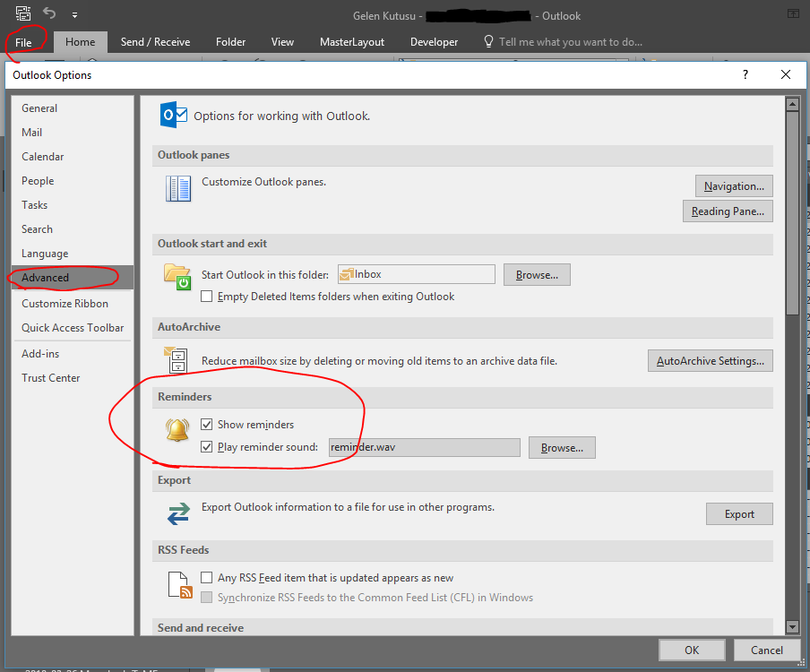Click the lightbulb Tell me icon
The width and height of the screenshot is (810, 672).
coord(488,42)
